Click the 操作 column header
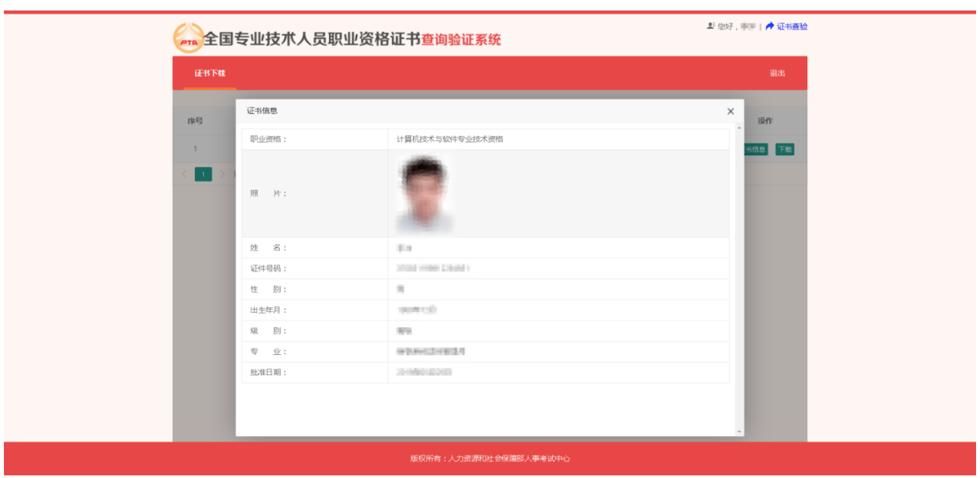980x478 pixels. coord(765,121)
